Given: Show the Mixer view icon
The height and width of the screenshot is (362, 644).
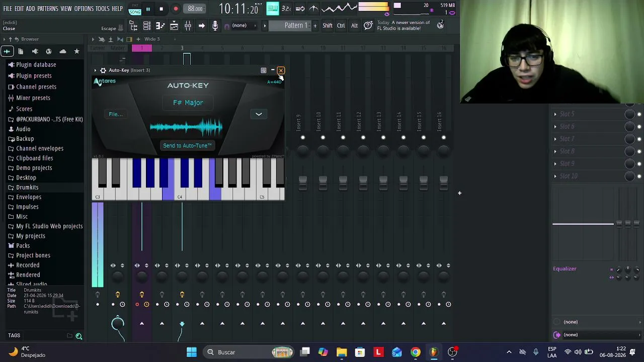Looking at the screenshot, I should (x=188, y=26).
